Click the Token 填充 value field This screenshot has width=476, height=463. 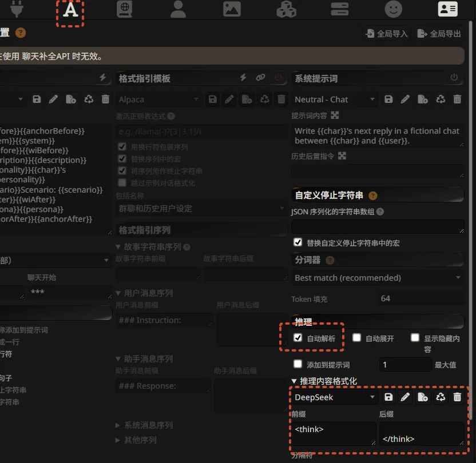[421, 298]
